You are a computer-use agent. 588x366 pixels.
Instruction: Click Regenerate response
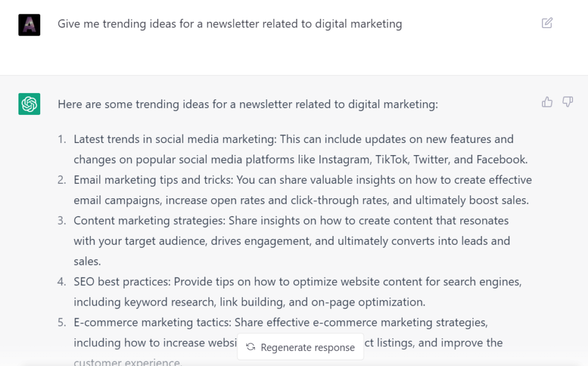(x=300, y=347)
